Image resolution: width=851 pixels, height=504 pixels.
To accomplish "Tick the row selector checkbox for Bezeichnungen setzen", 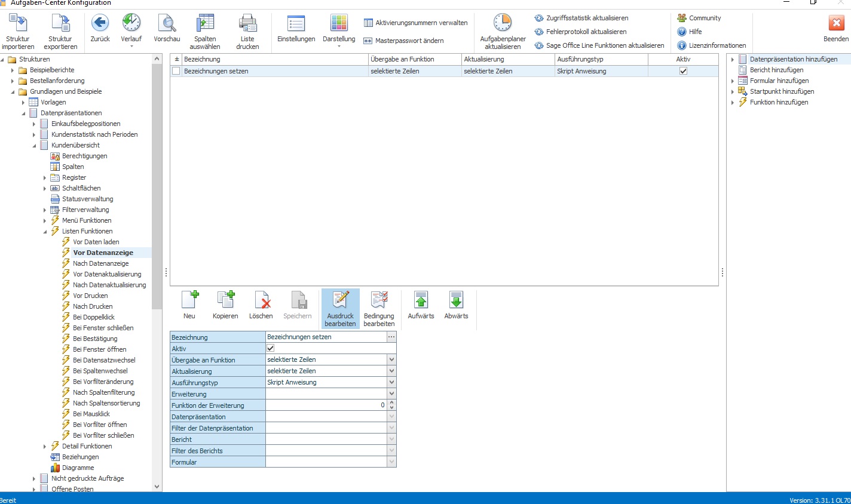I will coord(176,70).
